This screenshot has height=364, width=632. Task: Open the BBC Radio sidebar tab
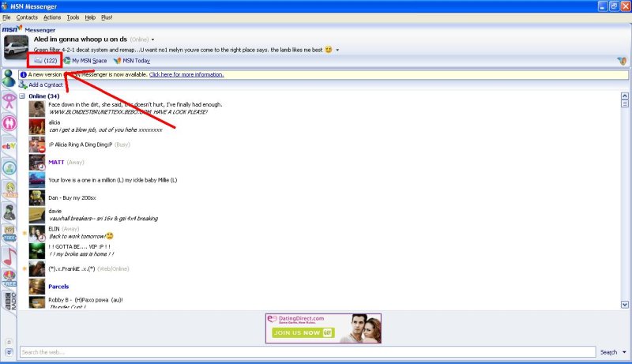point(9,301)
